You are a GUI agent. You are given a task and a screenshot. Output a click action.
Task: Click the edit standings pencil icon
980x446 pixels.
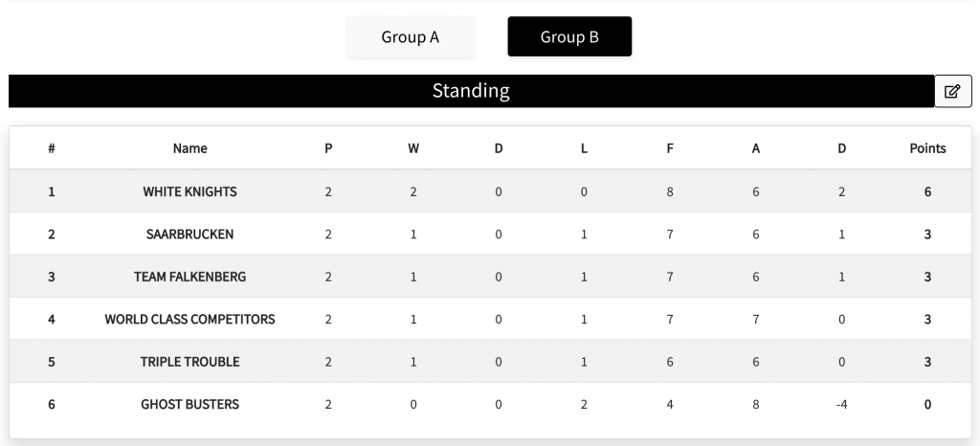[952, 91]
